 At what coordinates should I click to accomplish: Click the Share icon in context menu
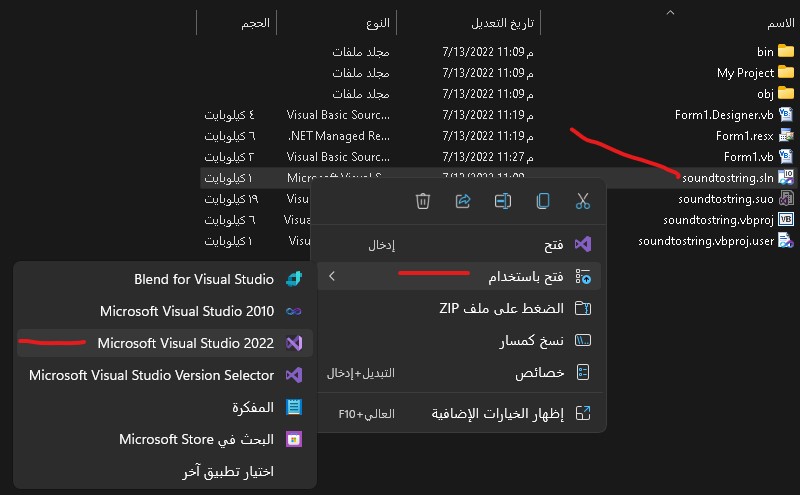[x=463, y=201]
